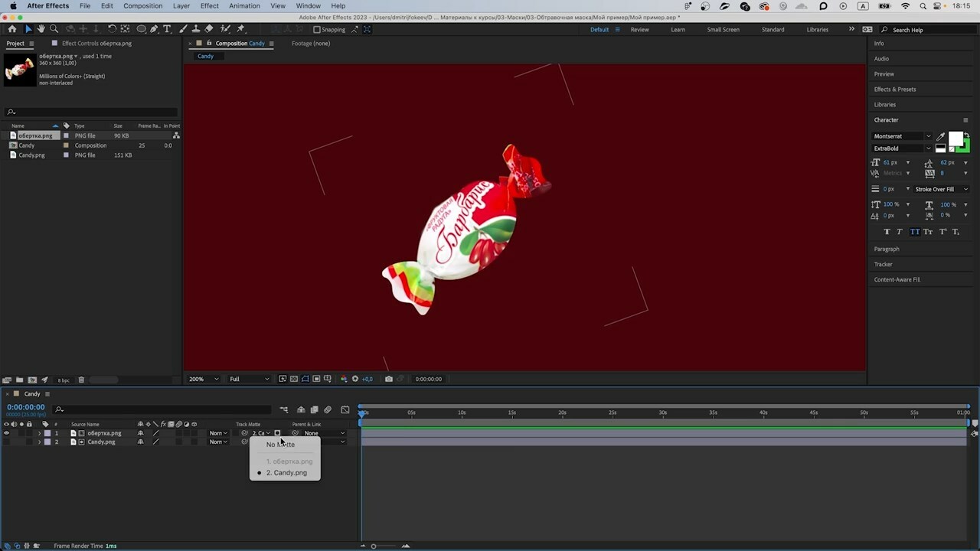The width and height of the screenshot is (980, 551).
Task: Select the Pen tool
Action: click(154, 29)
